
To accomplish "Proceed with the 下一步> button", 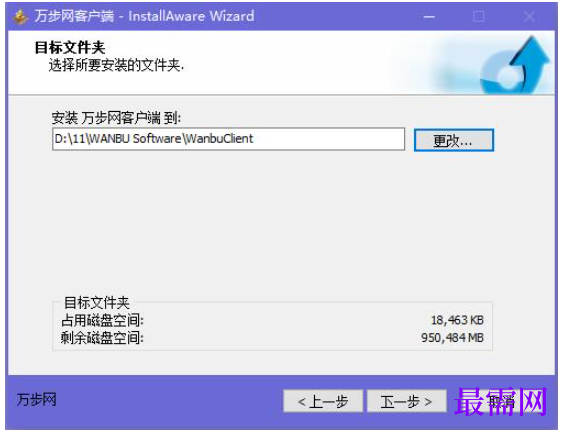I will [x=406, y=401].
